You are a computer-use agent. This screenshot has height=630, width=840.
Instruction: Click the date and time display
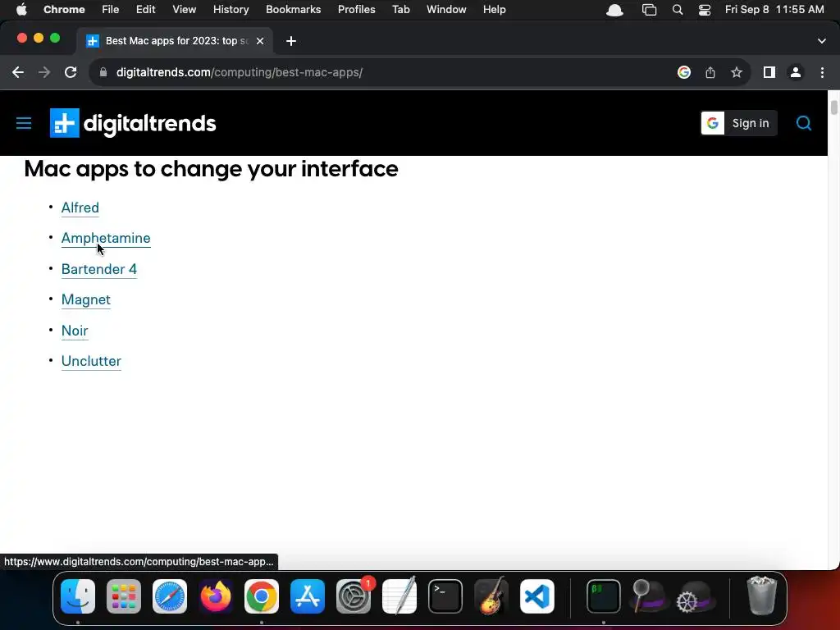774,10
